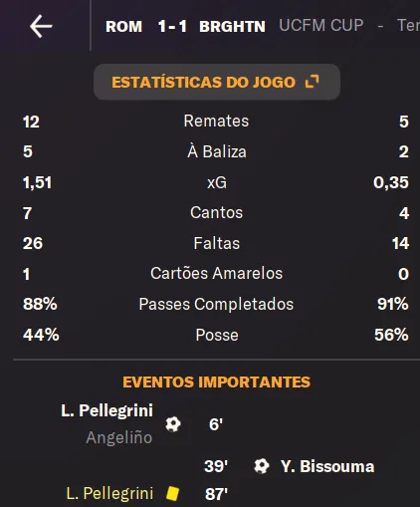This screenshot has height=507, width=420.
Task: Open the UCFM CUP competition label
Action: click(x=321, y=26)
